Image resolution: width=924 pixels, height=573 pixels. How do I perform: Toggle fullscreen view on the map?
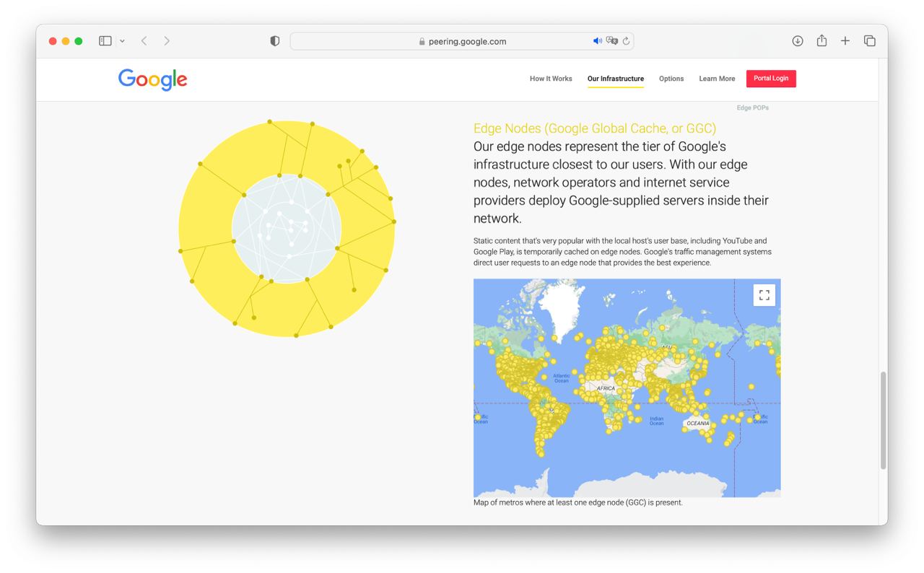[764, 295]
